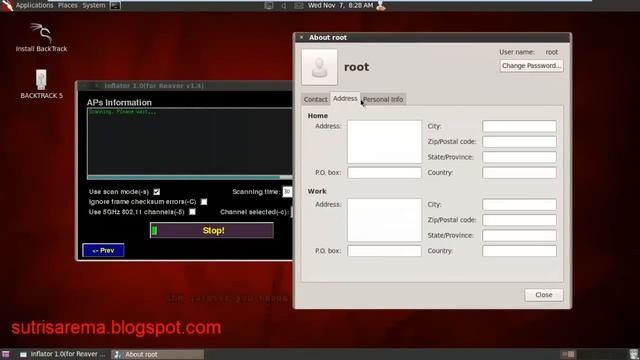Click the Home Zip/Postal code field

(519, 142)
